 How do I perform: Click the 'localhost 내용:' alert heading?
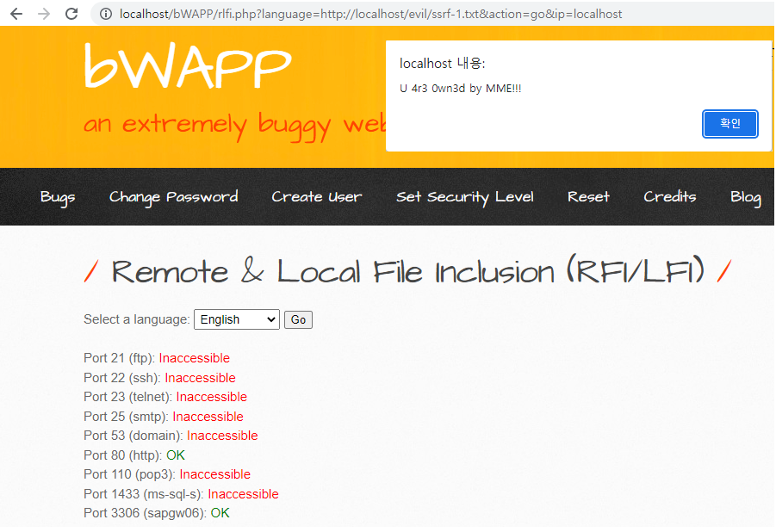click(443, 64)
